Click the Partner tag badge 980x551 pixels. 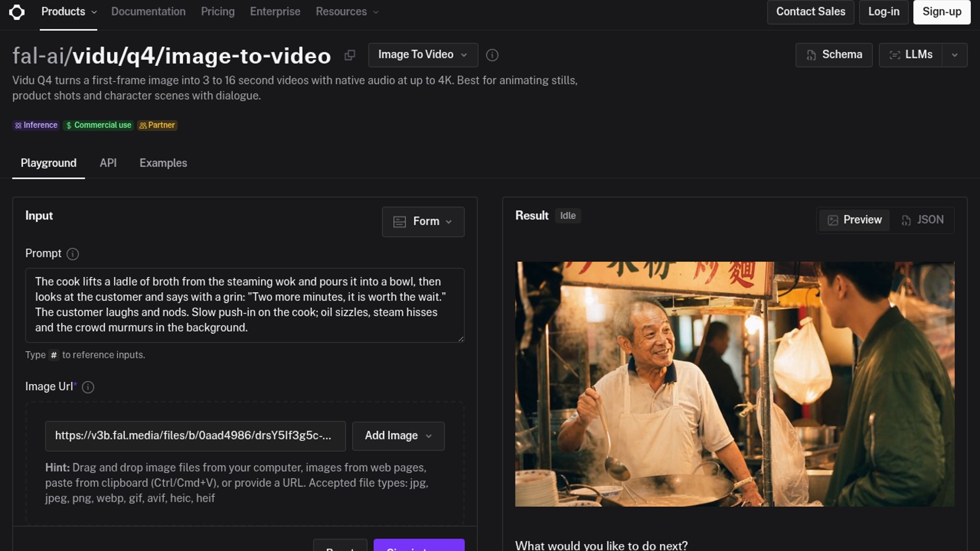157,125
